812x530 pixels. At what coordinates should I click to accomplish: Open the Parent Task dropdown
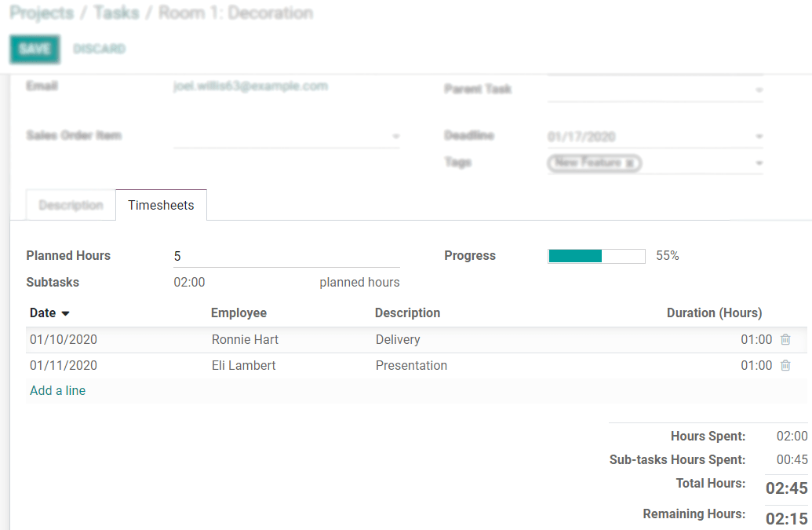pyautogui.click(x=759, y=90)
